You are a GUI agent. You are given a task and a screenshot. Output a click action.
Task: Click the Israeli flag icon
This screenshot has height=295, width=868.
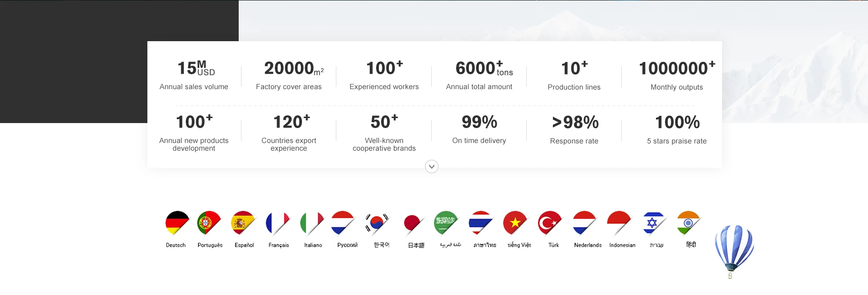coord(655,223)
